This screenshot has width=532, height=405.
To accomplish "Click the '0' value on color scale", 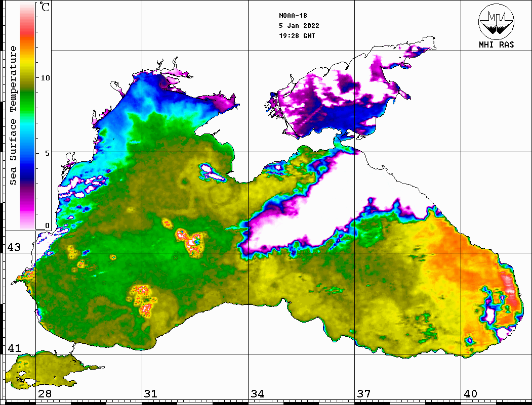I will point(47,226).
